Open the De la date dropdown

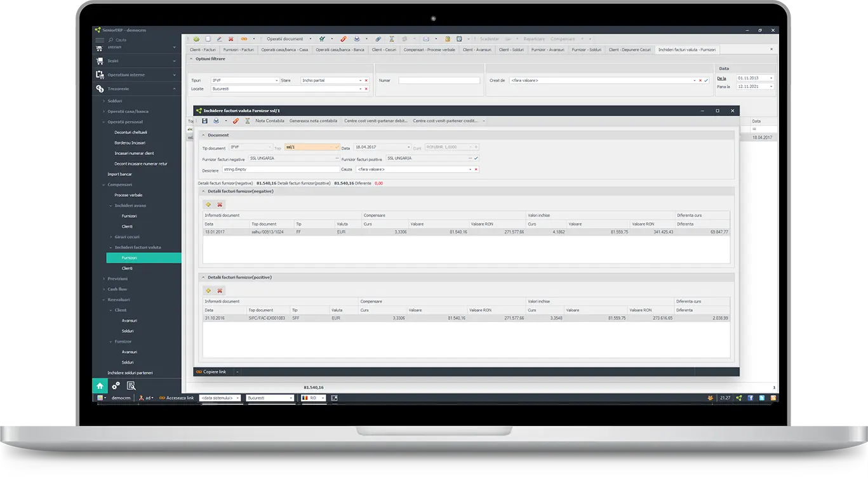(x=771, y=78)
